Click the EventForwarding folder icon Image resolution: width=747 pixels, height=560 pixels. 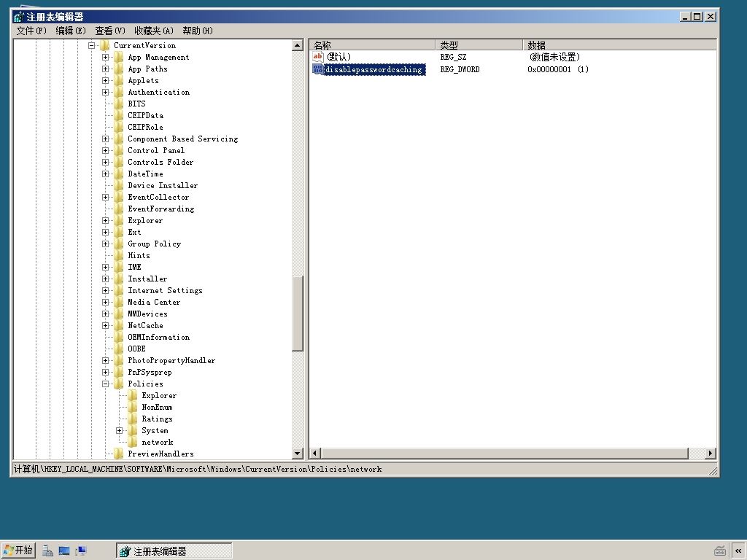pos(119,209)
